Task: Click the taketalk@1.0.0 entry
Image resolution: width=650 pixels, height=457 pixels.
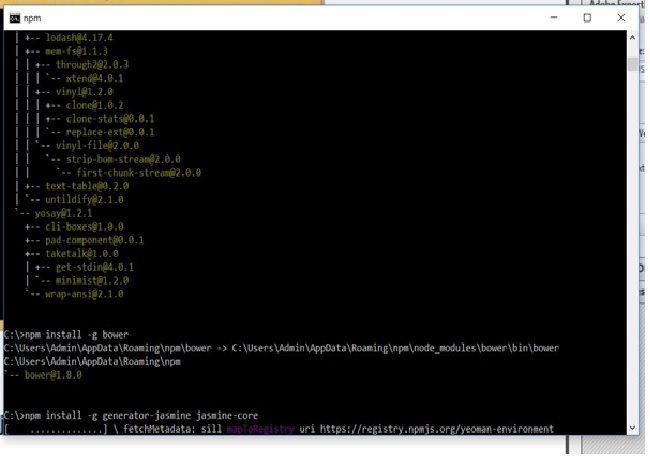Action: (x=82, y=253)
